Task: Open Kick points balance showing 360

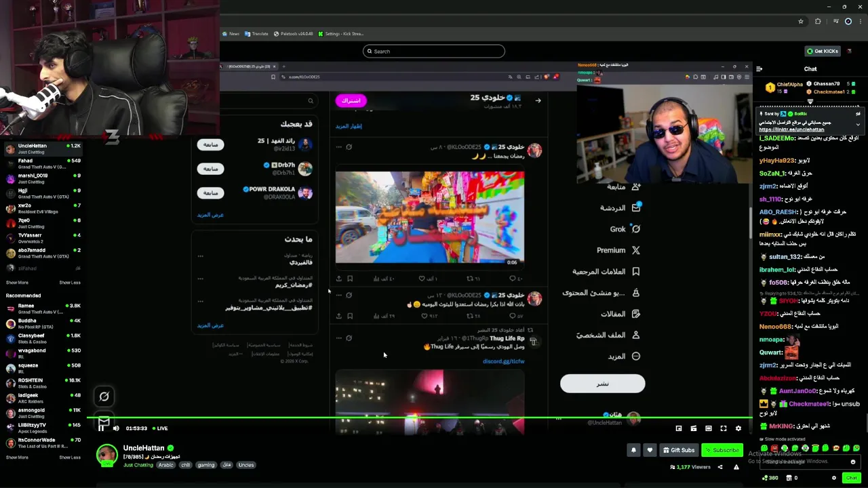Action: click(769, 478)
